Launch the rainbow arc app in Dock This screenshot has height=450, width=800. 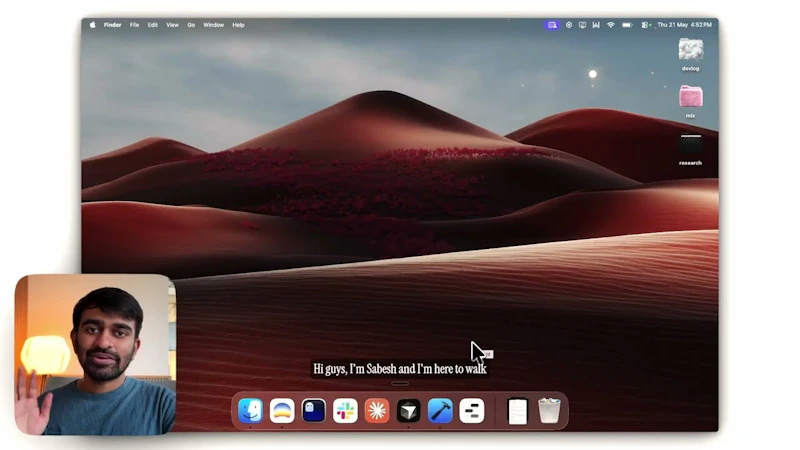tap(282, 411)
